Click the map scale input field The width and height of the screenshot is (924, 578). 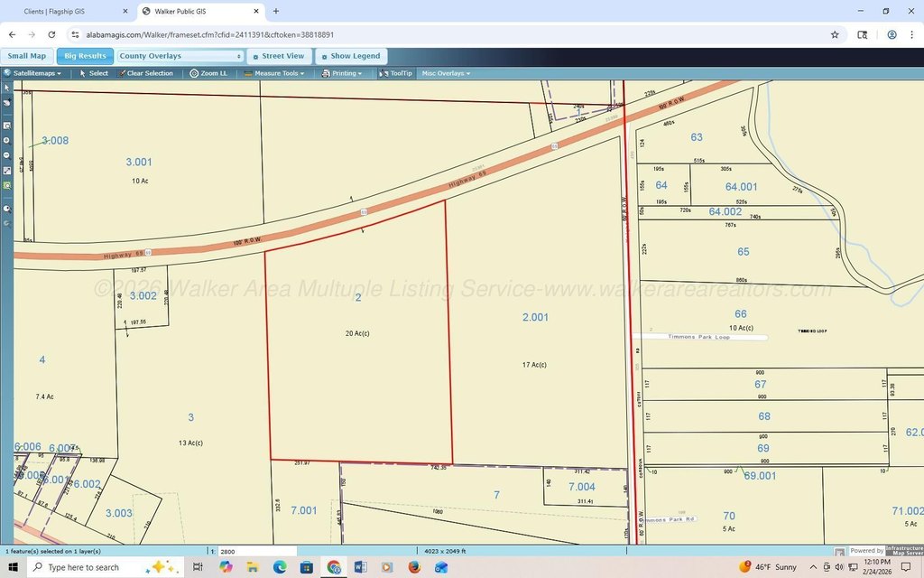pos(257,552)
